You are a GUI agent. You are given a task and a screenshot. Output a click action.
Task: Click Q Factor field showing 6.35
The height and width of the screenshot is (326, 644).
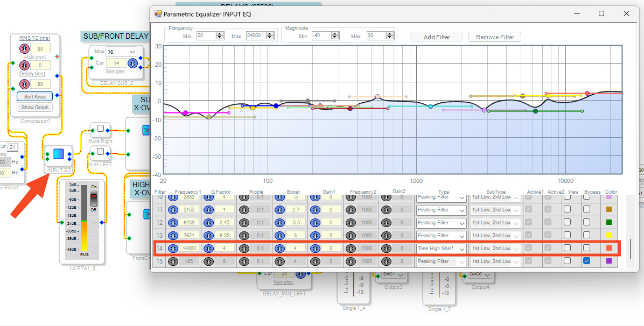[225, 236]
